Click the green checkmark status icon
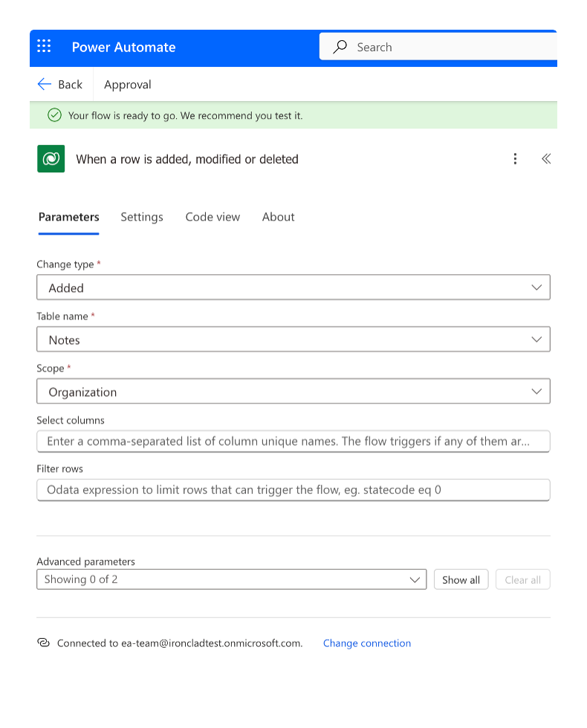Viewport: 587px width, 728px height. tap(54, 115)
